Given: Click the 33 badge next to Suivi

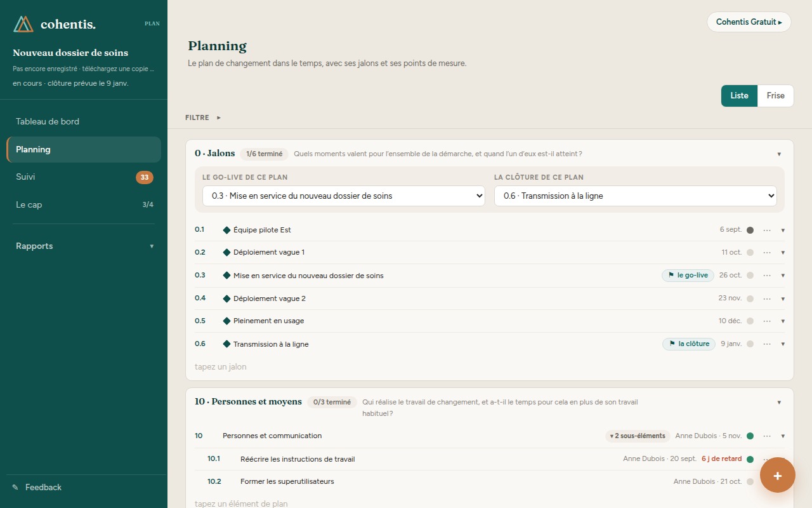Looking at the screenshot, I should coord(145,178).
